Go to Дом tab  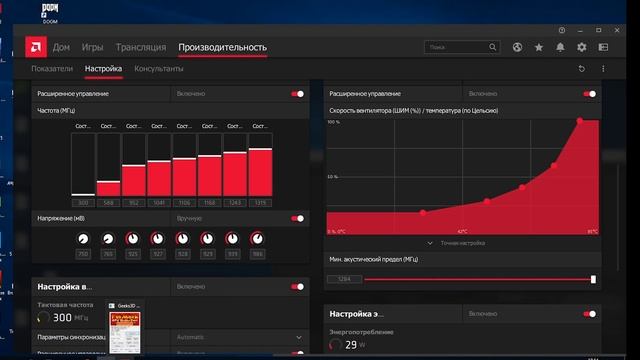(x=61, y=47)
